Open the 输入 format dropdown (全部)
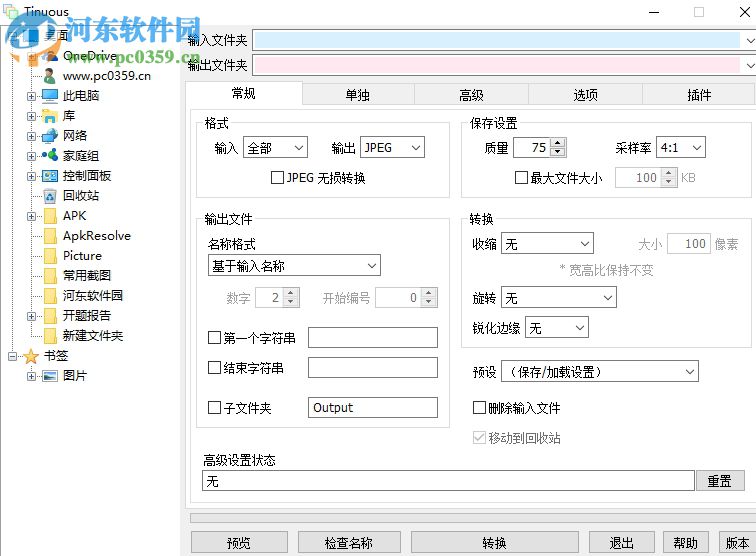 (x=275, y=148)
